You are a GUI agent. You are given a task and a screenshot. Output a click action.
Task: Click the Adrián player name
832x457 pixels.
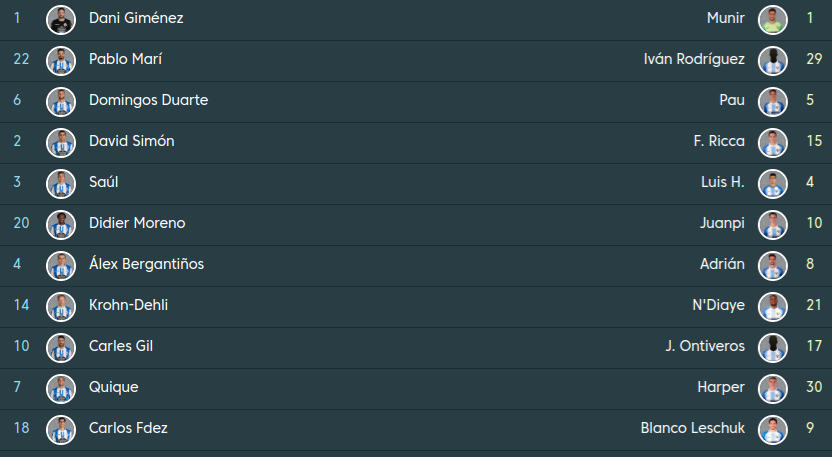722,265
